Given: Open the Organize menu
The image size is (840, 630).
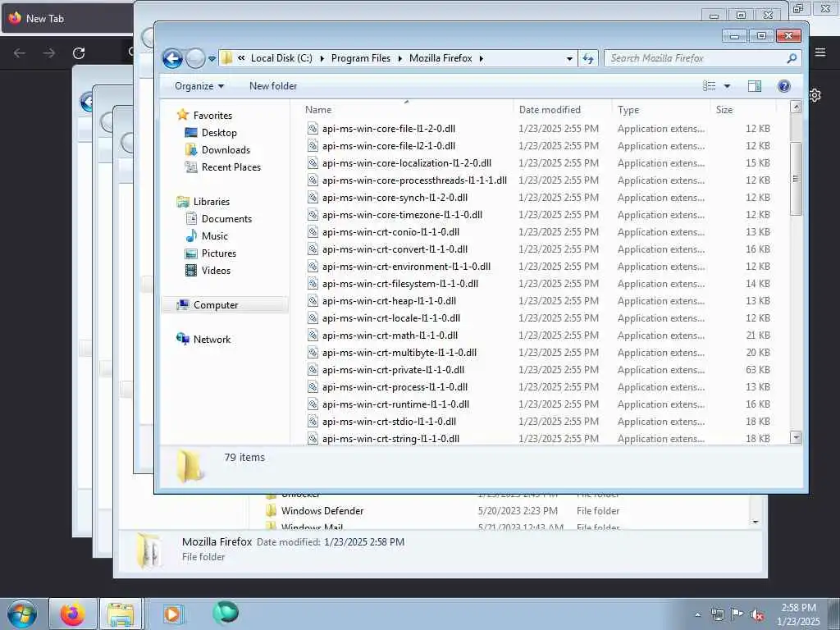Looking at the screenshot, I should 199,85.
